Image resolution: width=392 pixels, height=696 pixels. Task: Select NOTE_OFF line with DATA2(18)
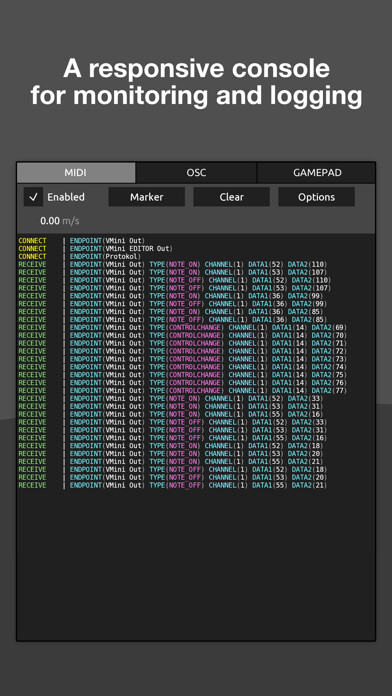(x=173, y=469)
